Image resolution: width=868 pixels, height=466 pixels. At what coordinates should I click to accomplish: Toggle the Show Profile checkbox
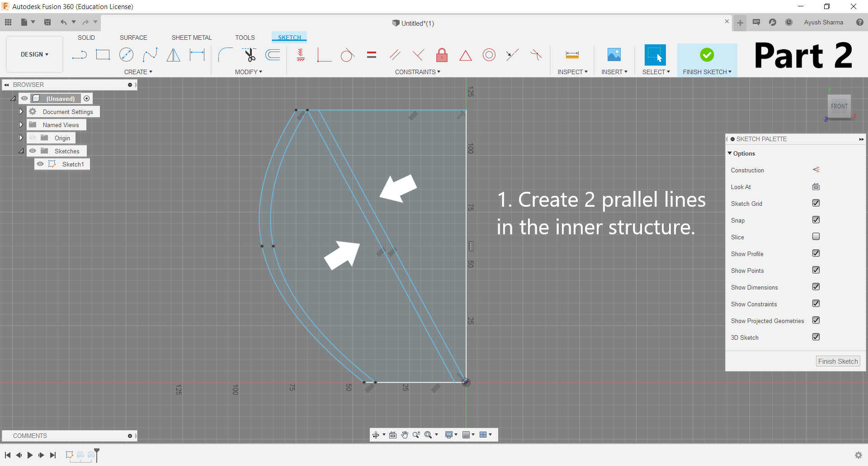816,253
